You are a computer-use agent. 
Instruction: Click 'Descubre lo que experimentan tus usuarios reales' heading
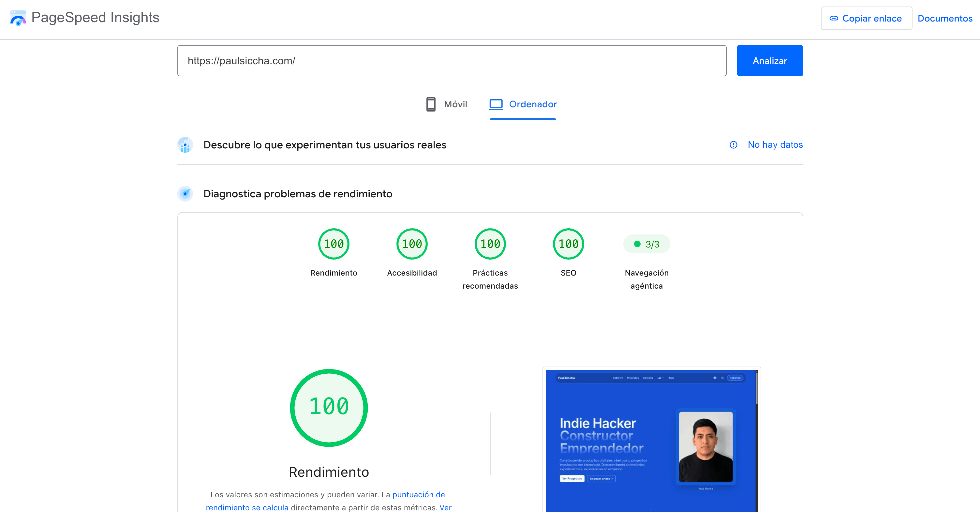(x=324, y=145)
